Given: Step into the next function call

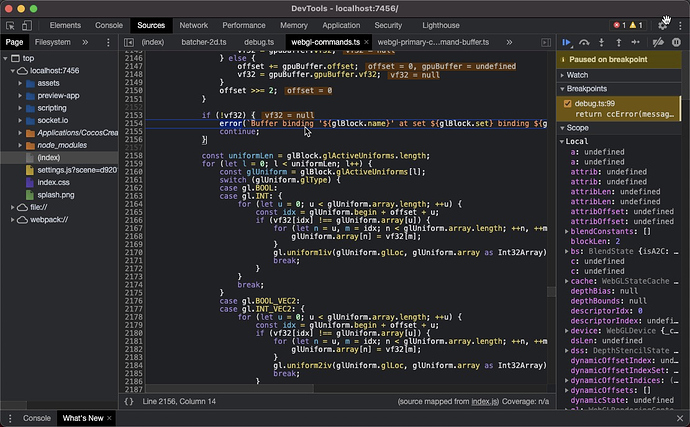Looking at the screenshot, I should click(x=603, y=42).
